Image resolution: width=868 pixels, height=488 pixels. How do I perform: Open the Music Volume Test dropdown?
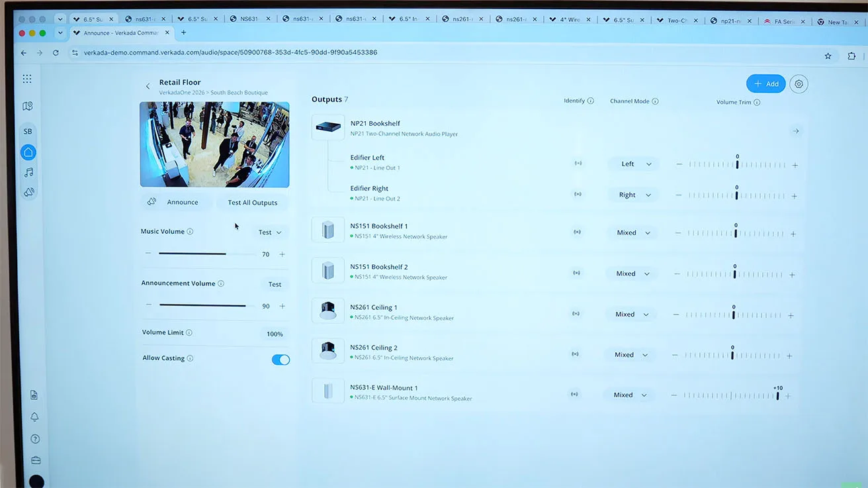(x=270, y=232)
